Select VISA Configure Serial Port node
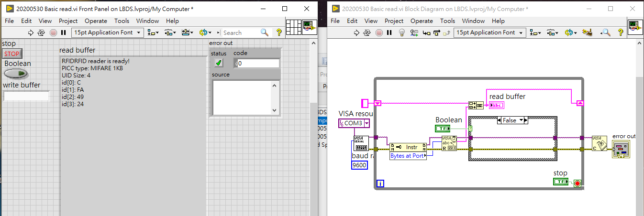Viewport: 644px width, 216px height. (x=360, y=144)
